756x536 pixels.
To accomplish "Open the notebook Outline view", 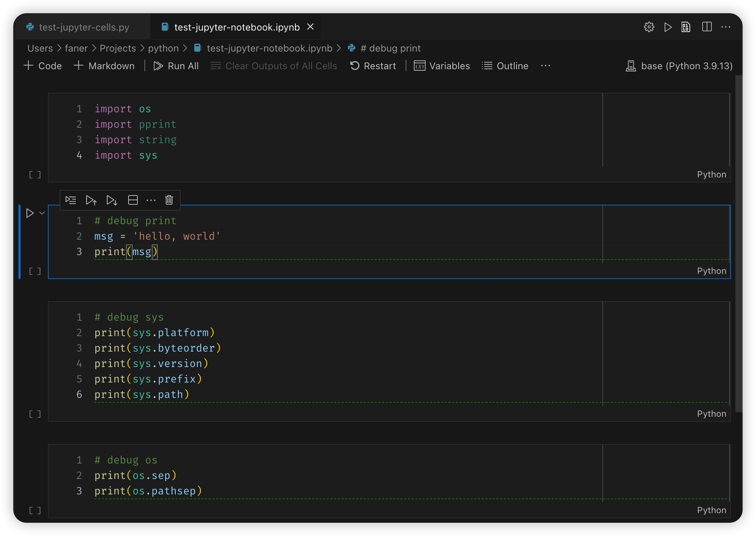I will pos(505,66).
